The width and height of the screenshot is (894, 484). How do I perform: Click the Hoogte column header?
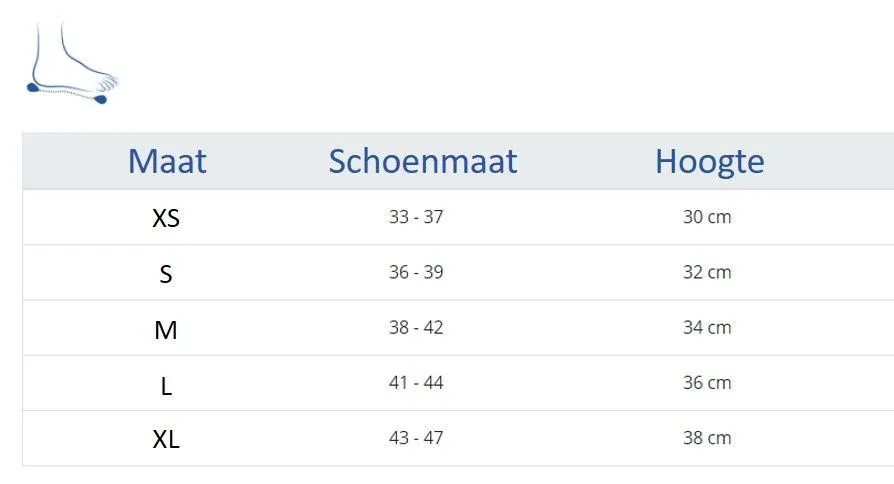coord(709,161)
